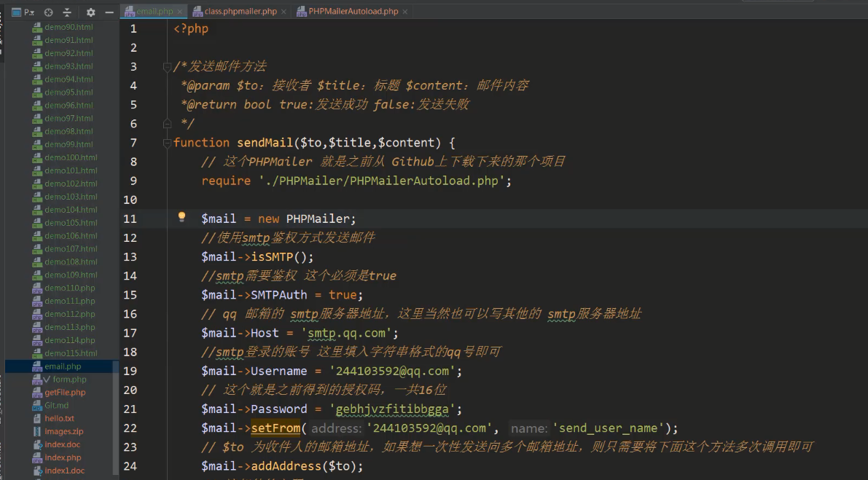
Task: Select email.php in the project tree
Action: (63, 366)
